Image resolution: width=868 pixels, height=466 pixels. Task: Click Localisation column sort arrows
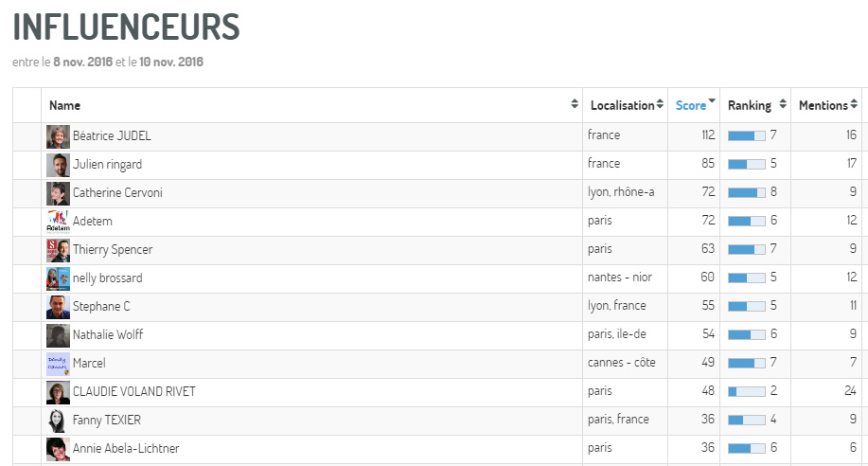point(660,104)
